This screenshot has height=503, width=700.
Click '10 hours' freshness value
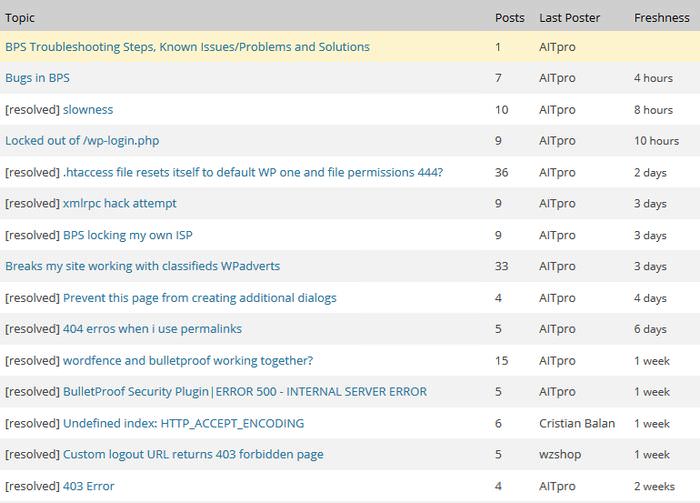coord(657,141)
